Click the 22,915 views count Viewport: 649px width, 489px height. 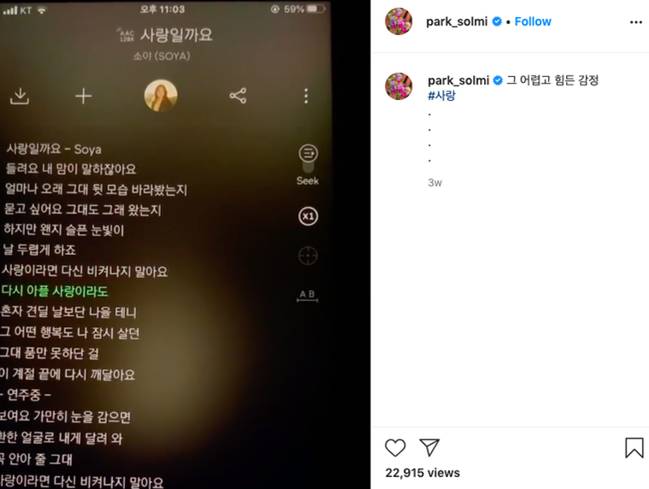(x=422, y=473)
